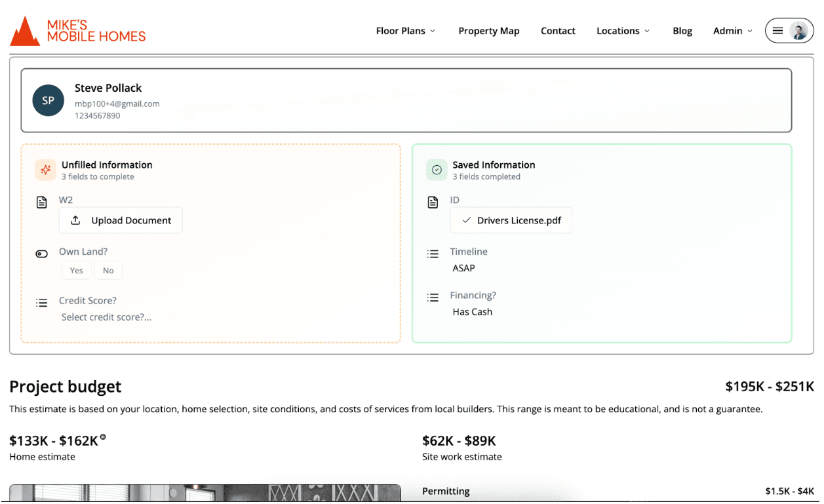Navigate to Property Map

(x=488, y=30)
